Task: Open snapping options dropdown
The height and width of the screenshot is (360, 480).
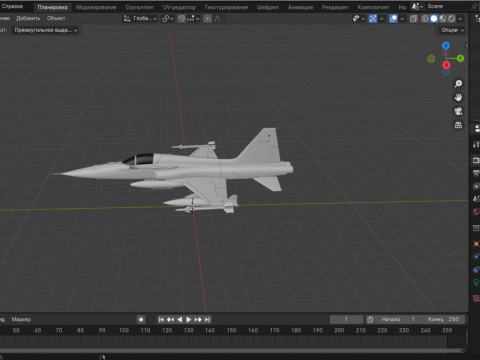Action: click(193, 19)
